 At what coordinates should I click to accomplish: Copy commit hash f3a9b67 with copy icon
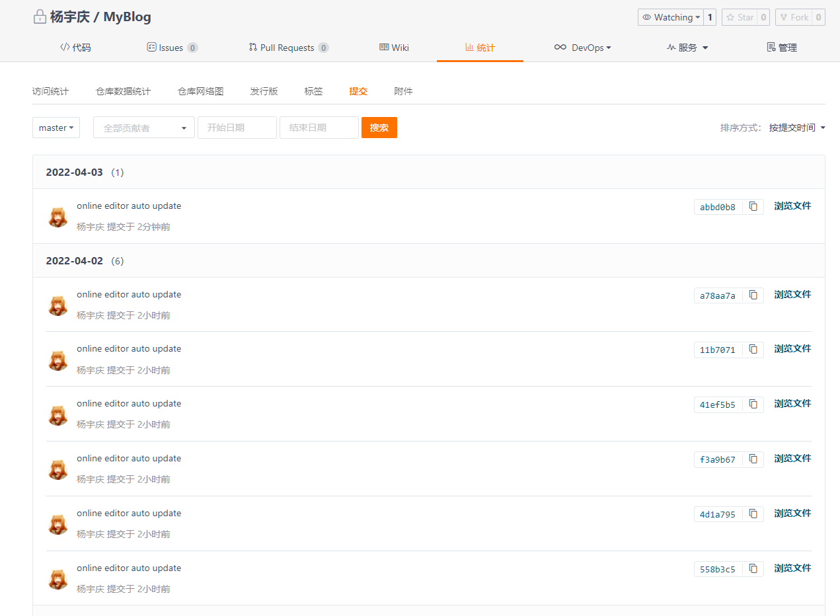coord(753,459)
